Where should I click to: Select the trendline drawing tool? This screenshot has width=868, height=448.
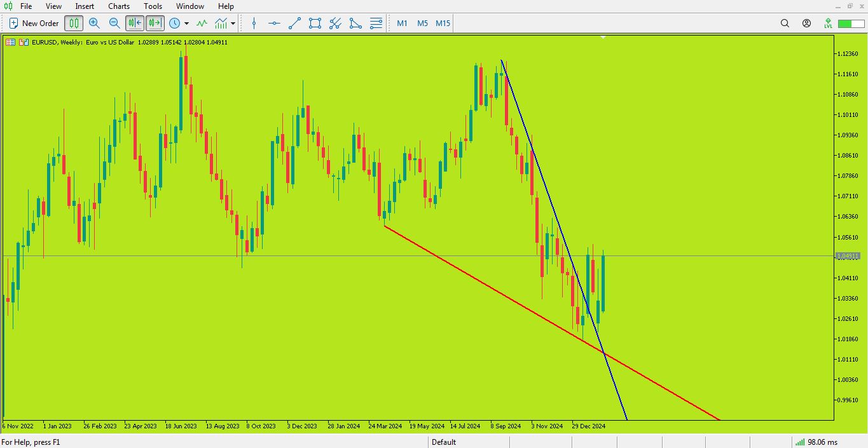(295, 24)
